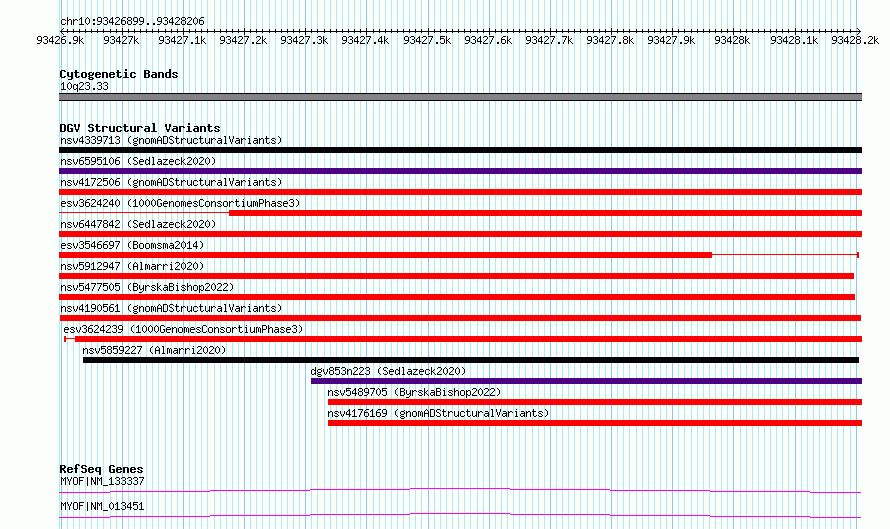Open the Cytogenetic Bands track heading

click(119, 74)
